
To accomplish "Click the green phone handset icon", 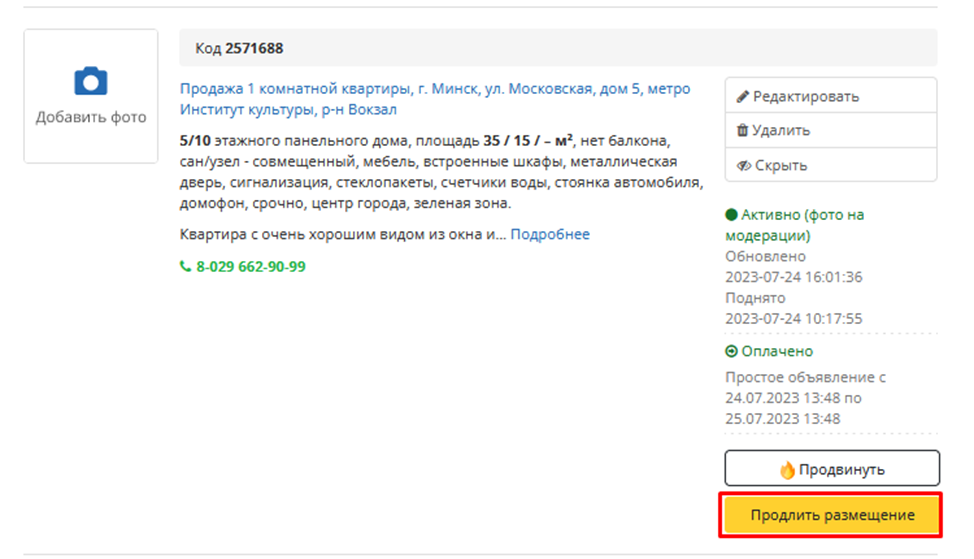I will click(185, 266).
